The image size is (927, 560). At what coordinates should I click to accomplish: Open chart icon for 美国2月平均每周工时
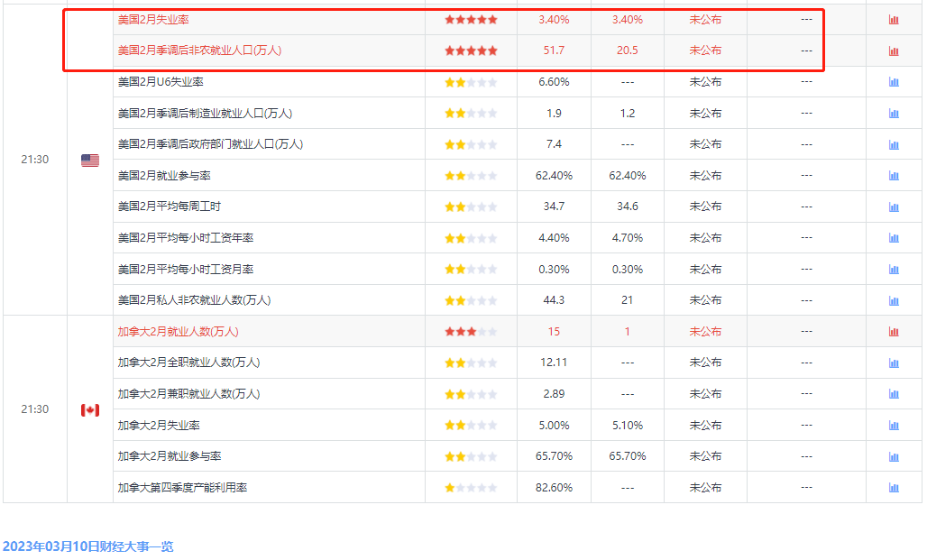894,207
